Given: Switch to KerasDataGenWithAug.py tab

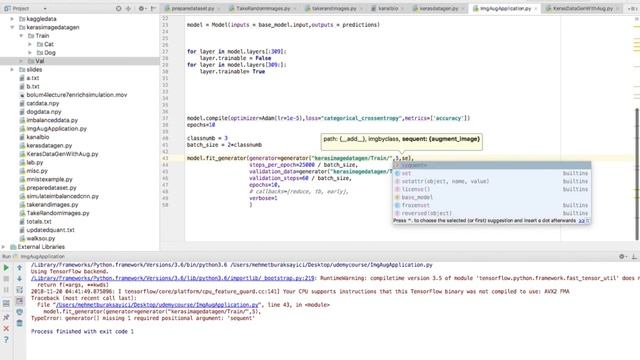Looking at the screenshot, I should 582,8.
